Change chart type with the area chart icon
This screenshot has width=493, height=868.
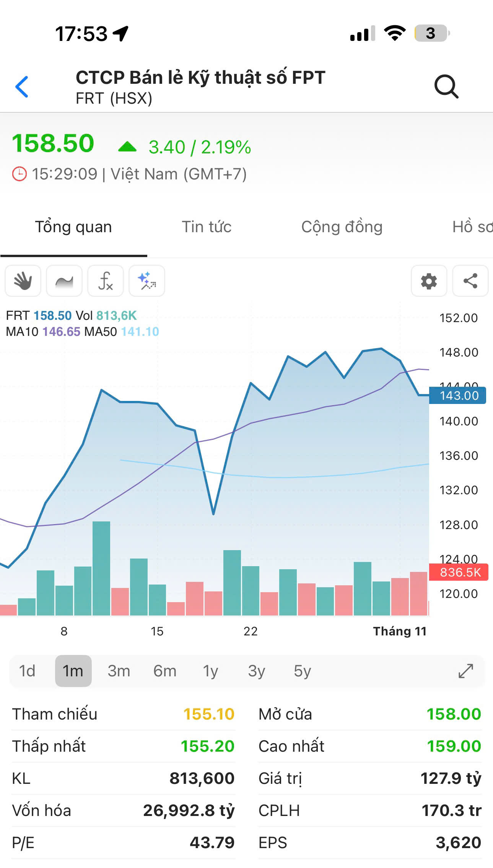(x=64, y=281)
